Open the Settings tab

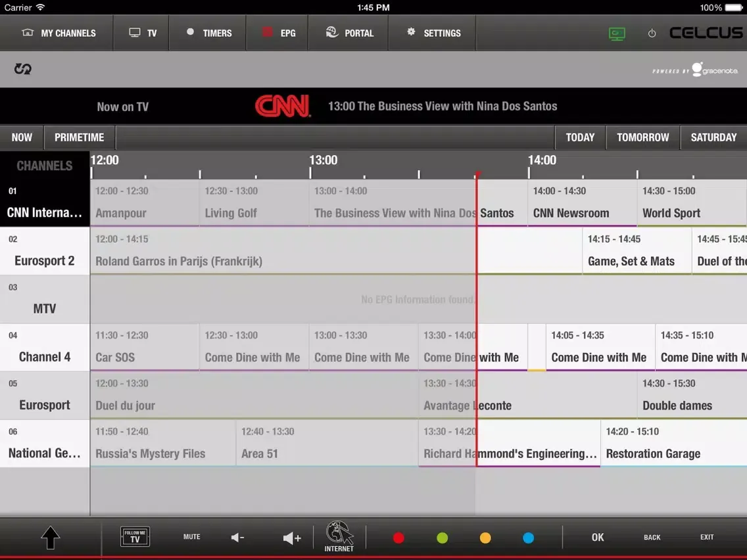point(432,33)
